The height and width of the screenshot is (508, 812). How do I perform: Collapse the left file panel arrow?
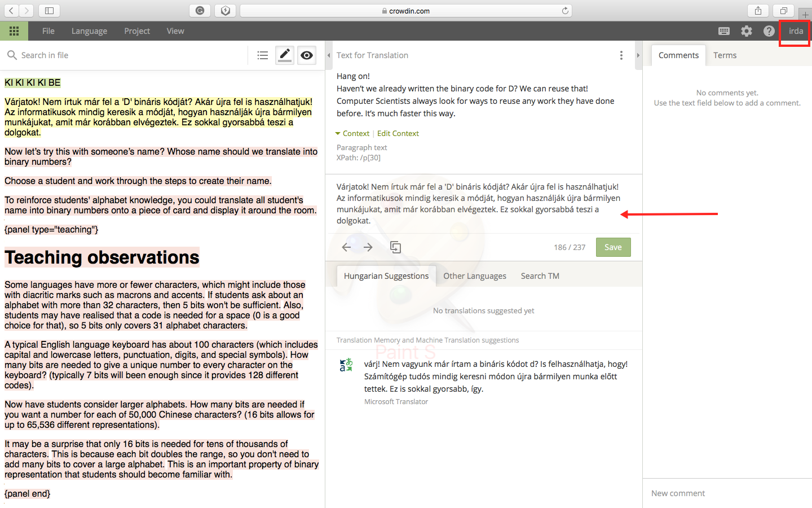[329, 55]
